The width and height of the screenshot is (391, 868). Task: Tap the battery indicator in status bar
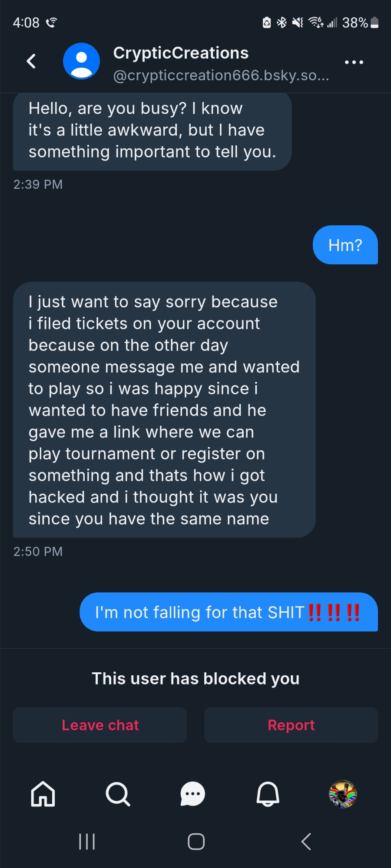click(374, 23)
